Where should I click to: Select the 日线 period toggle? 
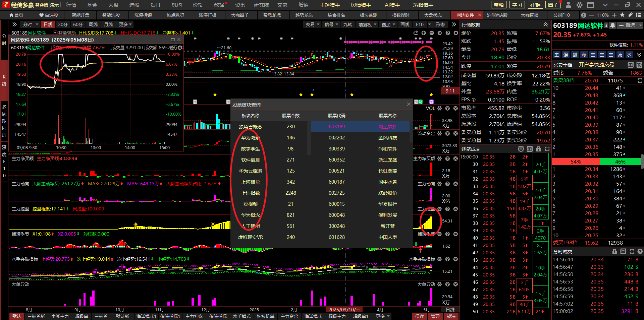(48, 24)
